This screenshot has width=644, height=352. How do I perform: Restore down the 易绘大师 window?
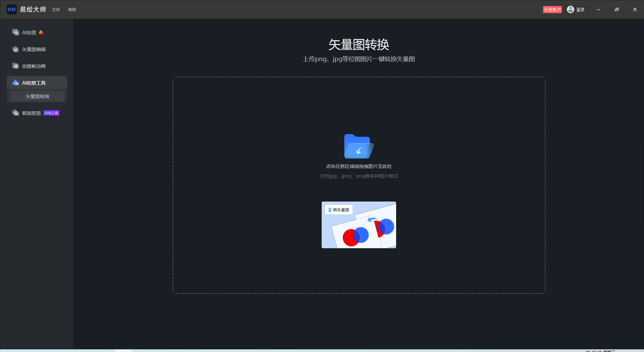[617, 10]
